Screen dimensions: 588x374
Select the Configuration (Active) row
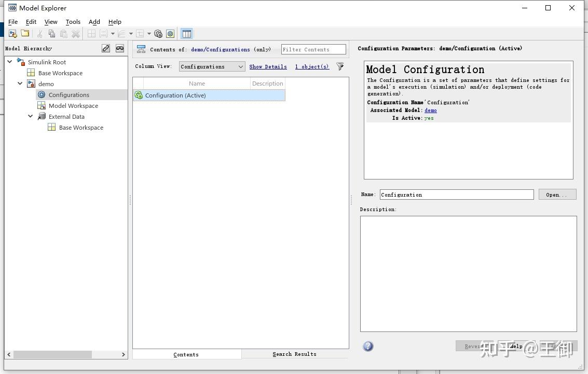(174, 95)
